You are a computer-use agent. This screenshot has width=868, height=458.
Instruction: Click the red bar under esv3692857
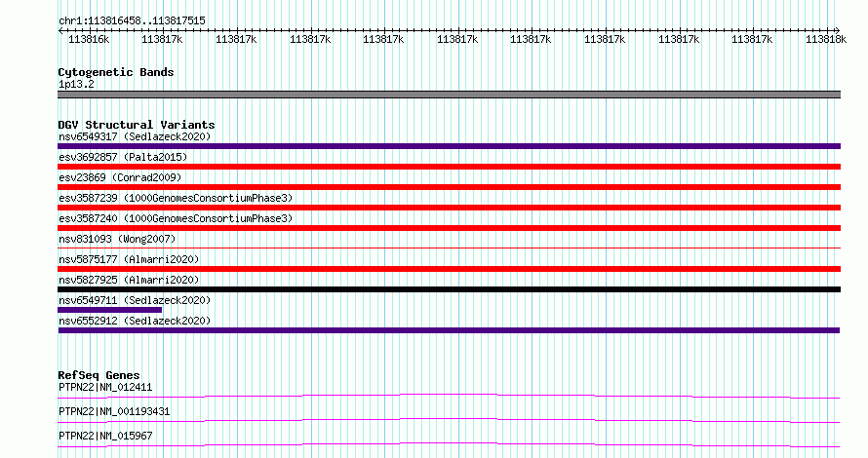pos(449,167)
